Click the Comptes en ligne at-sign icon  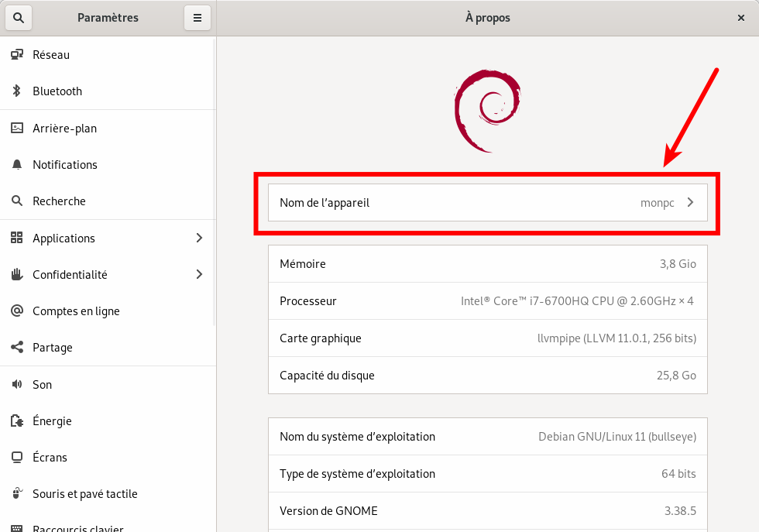[x=17, y=311]
